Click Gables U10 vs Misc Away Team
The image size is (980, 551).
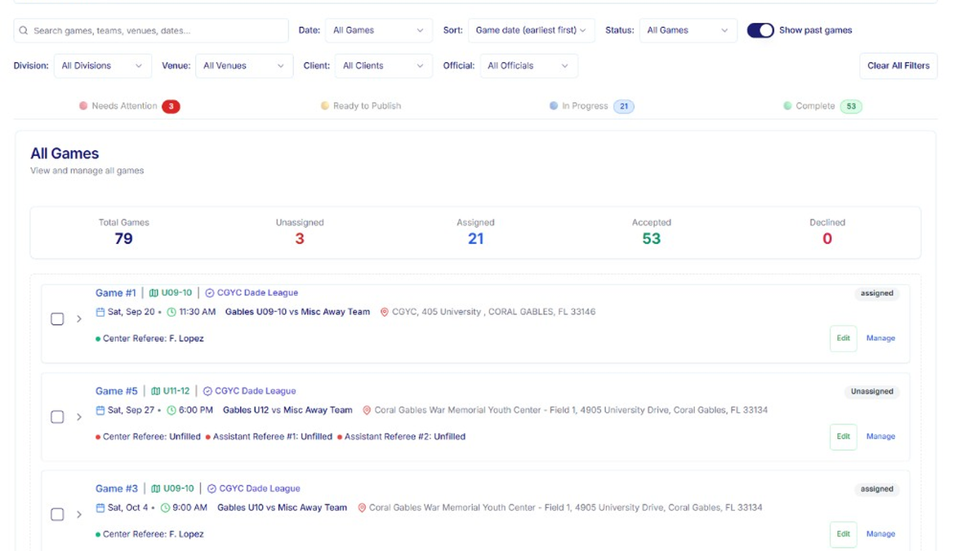click(x=282, y=508)
